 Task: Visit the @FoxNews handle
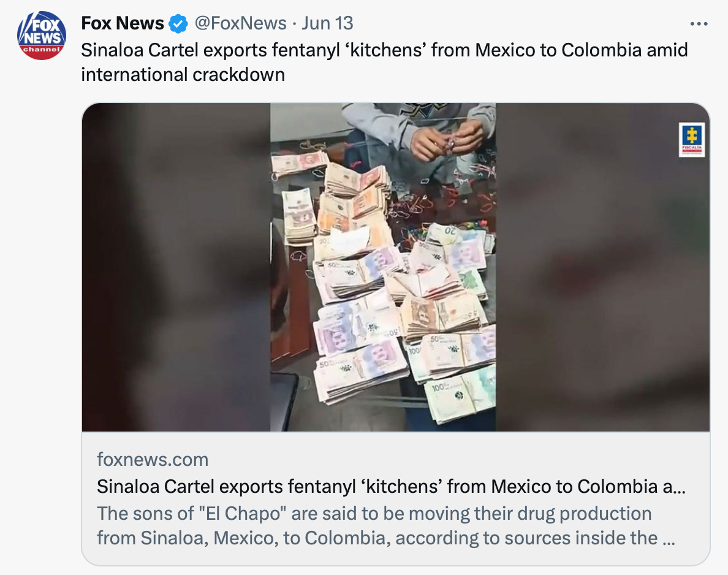(x=240, y=23)
